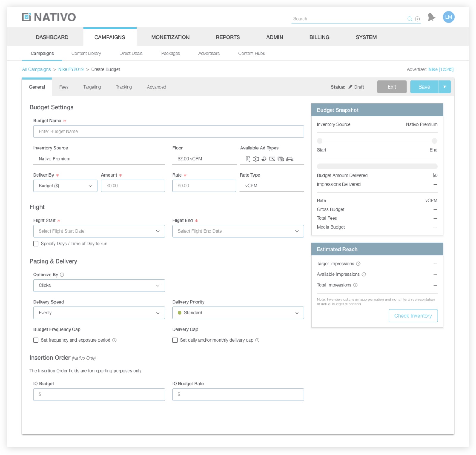Open the Reports main tab

(228, 37)
